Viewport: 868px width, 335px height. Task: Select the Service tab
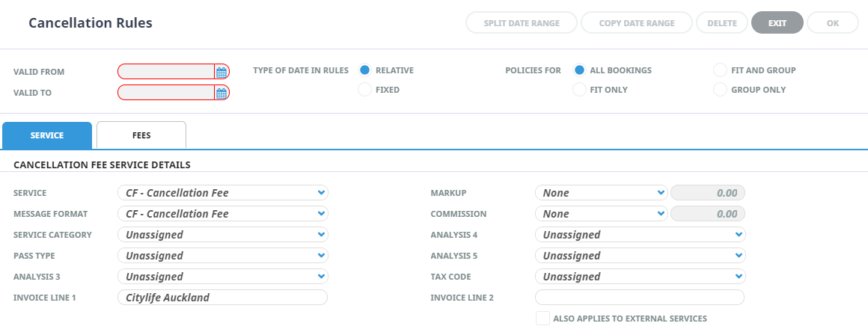47,135
